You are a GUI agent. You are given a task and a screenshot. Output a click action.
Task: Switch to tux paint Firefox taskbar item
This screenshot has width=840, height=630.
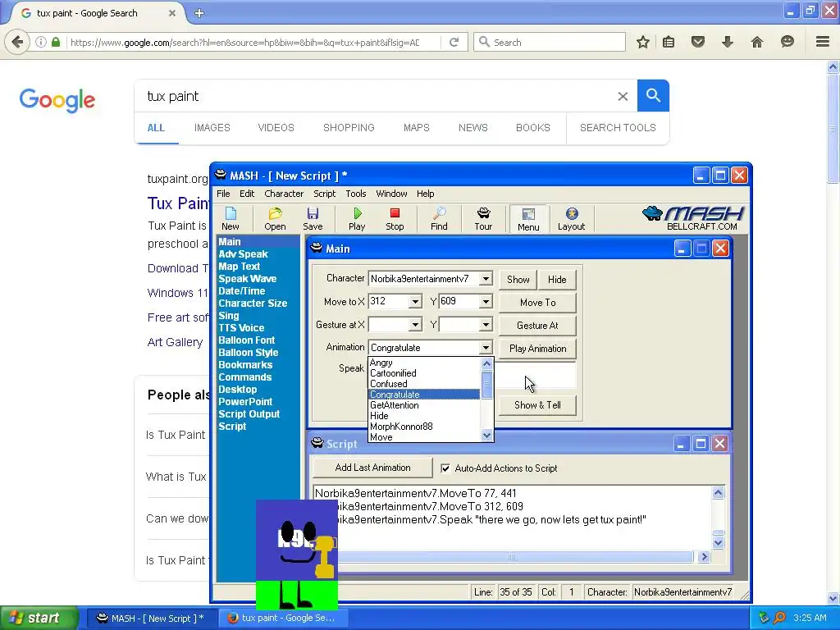pos(283,619)
